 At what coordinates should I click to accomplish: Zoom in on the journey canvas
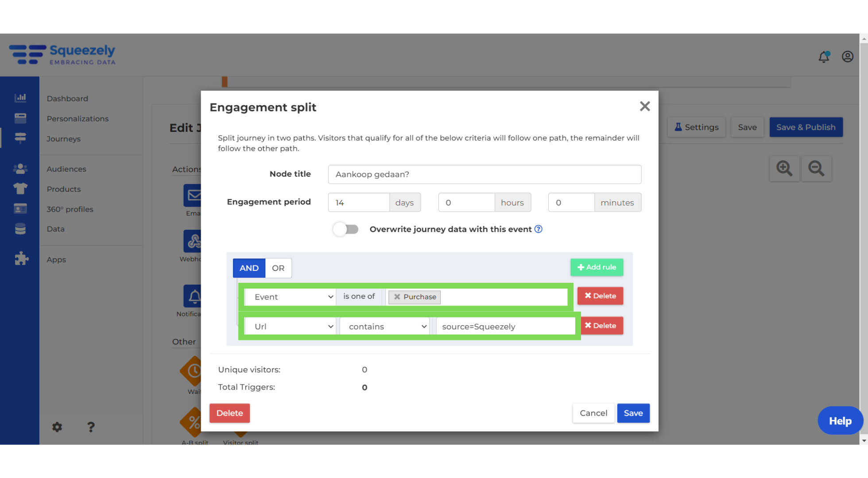[x=784, y=168]
